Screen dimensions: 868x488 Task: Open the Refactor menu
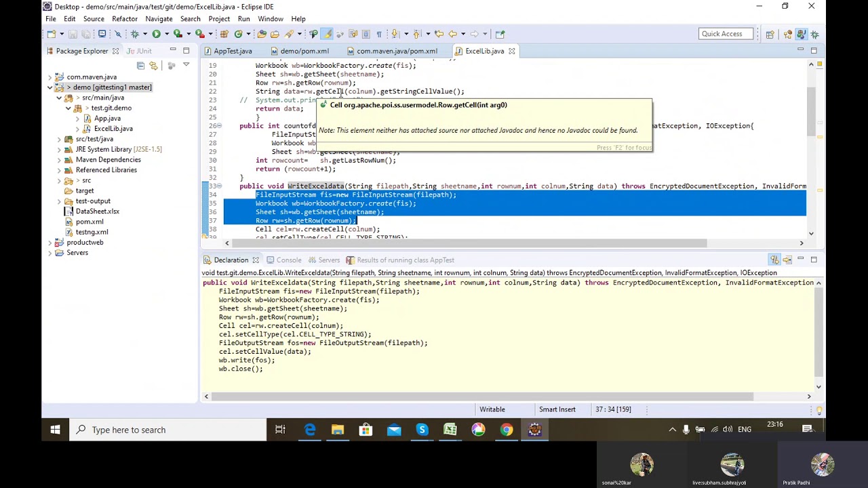pos(125,19)
